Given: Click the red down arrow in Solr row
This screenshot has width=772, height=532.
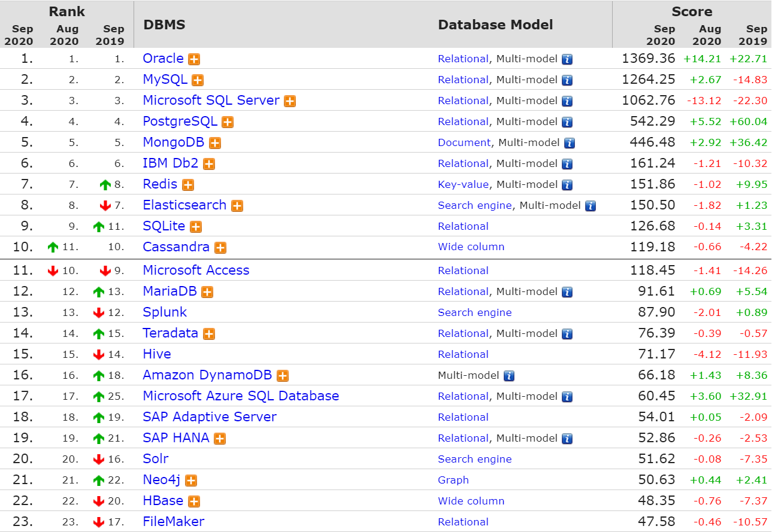Looking at the screenshot, I should point(99,460).
